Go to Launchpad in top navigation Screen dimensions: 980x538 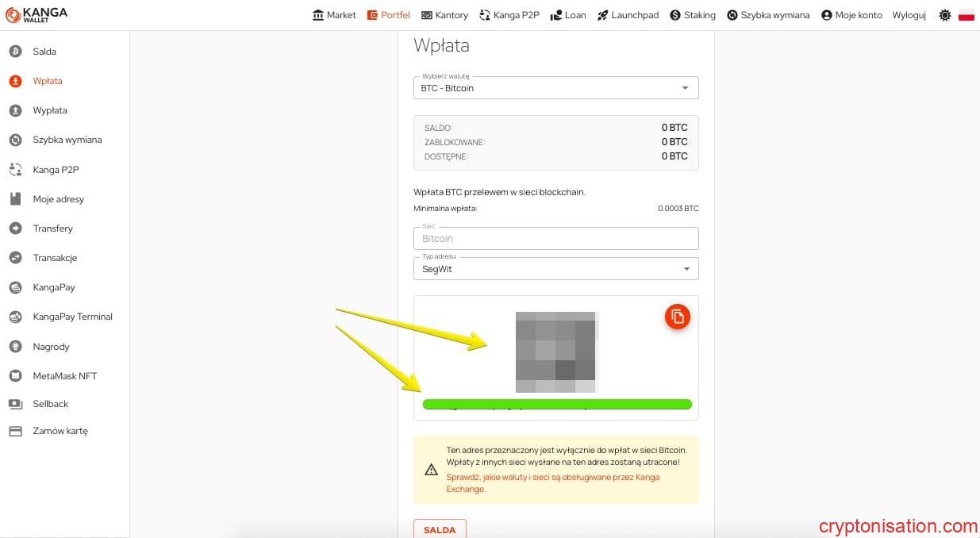coord(628,15)
